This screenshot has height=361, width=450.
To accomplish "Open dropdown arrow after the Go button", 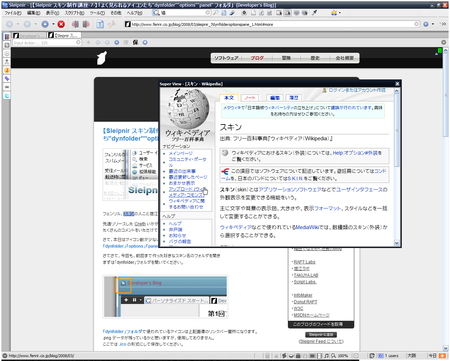I will (433, 24).
